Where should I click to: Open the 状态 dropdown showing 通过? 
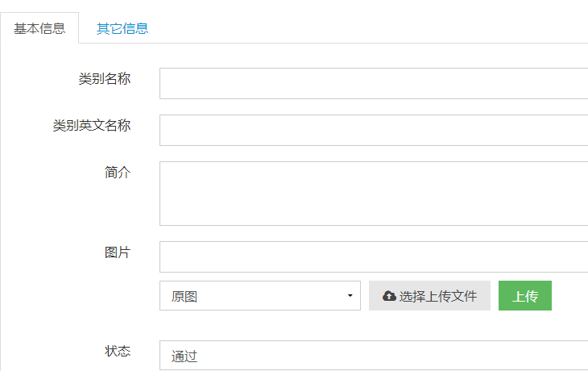pos(374,355)
